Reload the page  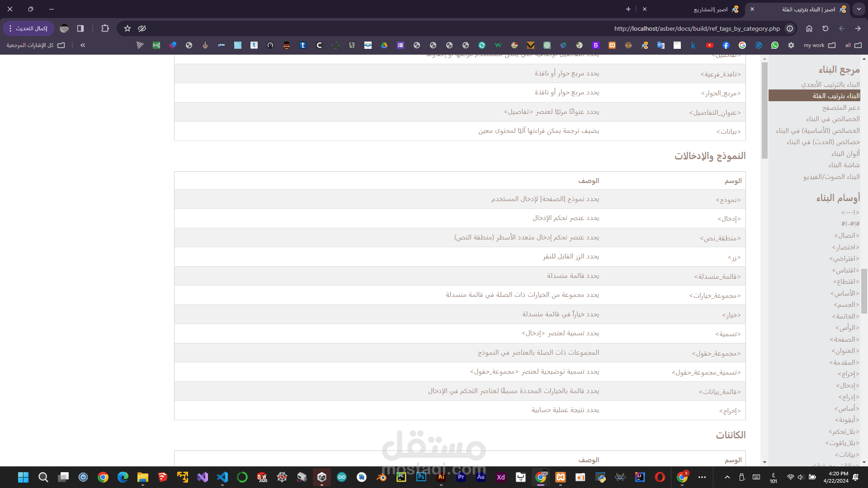click(x=826, y=28)
